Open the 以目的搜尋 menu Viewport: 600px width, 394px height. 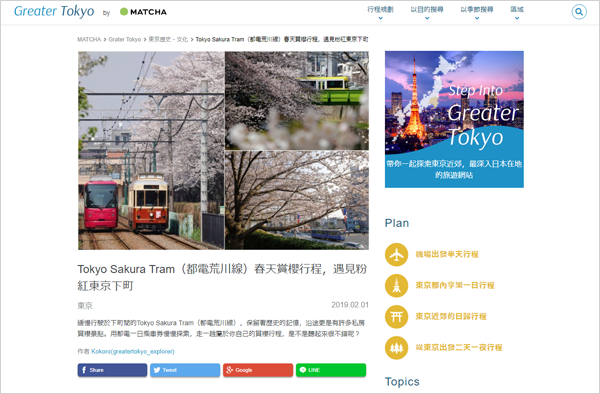click(x=427, y=9)
